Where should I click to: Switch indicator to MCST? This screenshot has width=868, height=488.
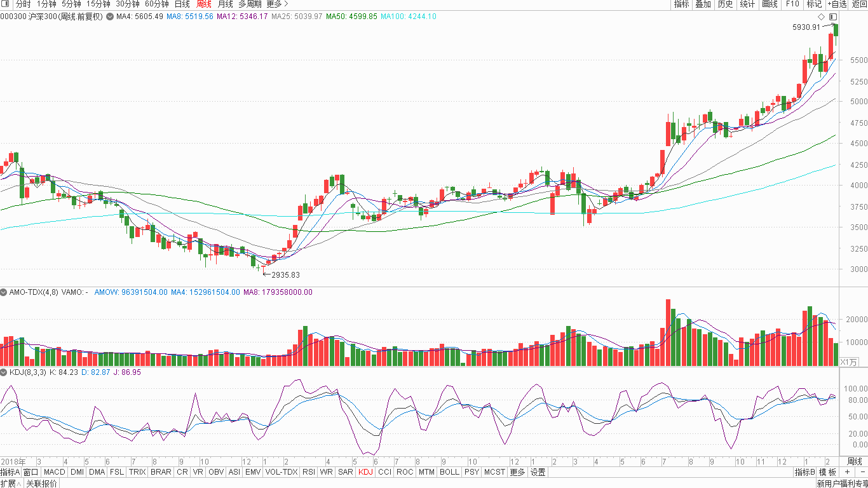(x=494, y=472)
